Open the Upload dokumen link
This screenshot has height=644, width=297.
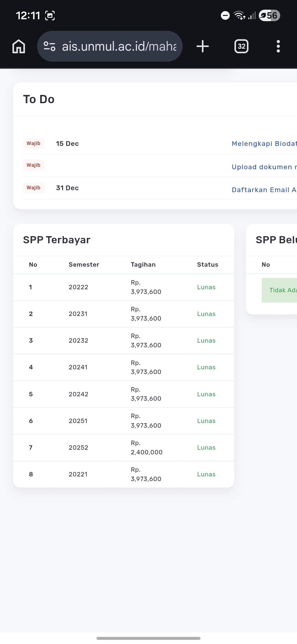point(264,167)
